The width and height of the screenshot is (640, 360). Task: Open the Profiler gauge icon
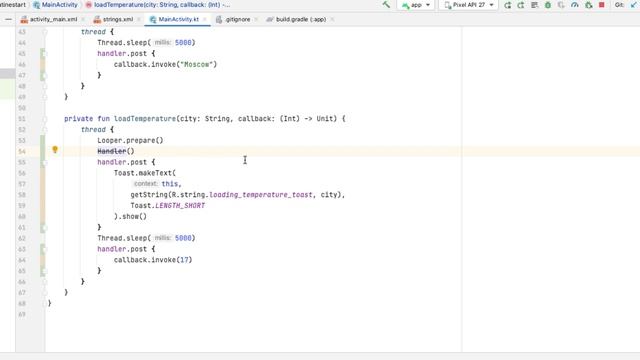[x=575, y=5]
